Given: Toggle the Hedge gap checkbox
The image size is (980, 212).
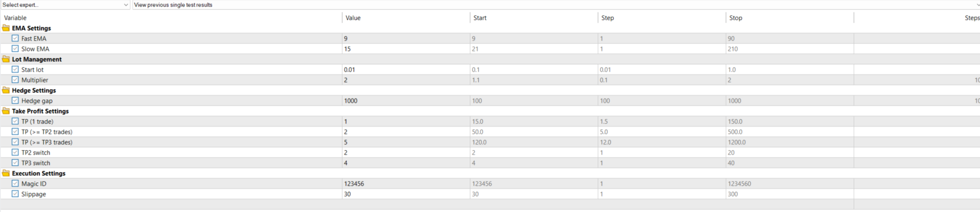Looking at the screenshot, I should point(15,101).
